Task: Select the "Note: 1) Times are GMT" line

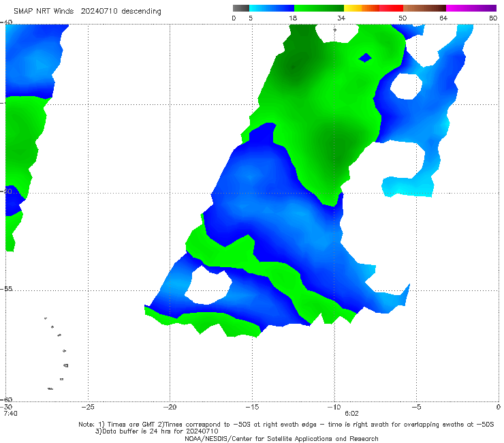Action: (x=286, y=425)
